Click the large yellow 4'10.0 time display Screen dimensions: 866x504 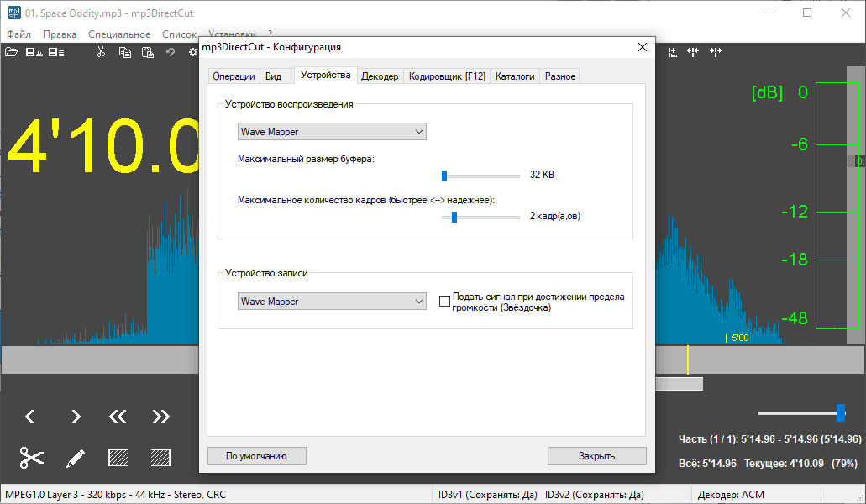pyautogui.click(x=103, y=146)
